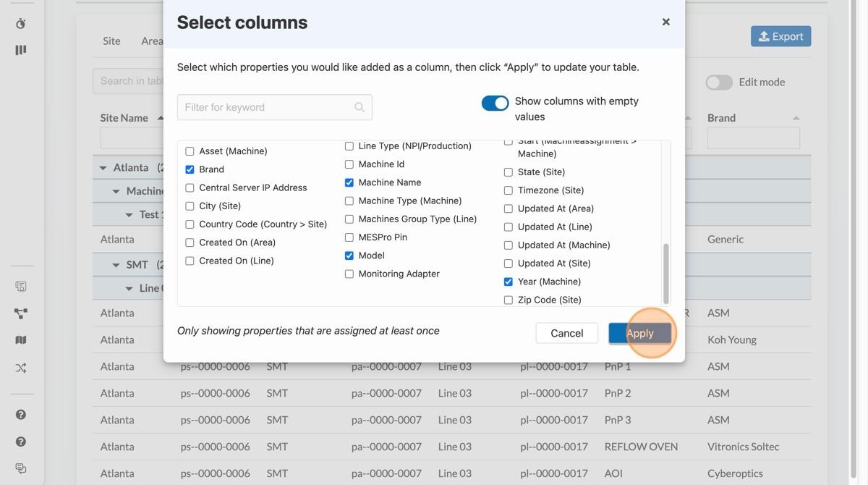Collapse the Atlanta row group
The width and height of the screenshot is (868, 485).
coord(102,167)
